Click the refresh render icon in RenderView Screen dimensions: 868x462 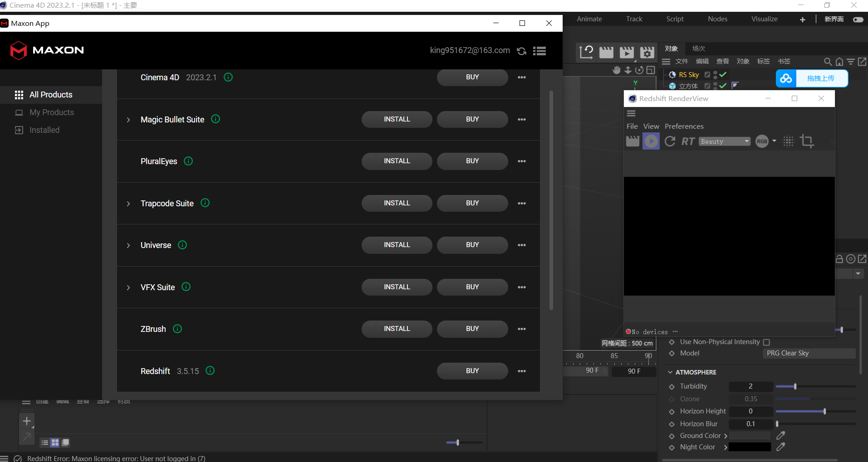point(670,141)
